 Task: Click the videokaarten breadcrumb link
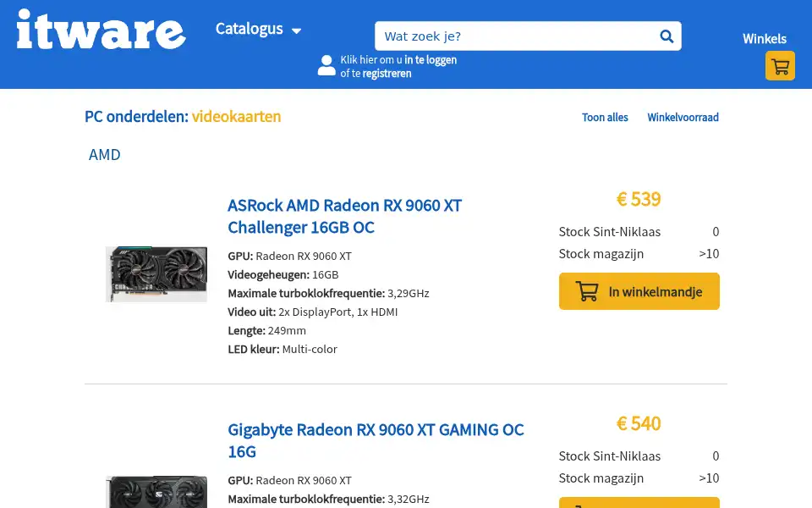click(x=236, y=117)
